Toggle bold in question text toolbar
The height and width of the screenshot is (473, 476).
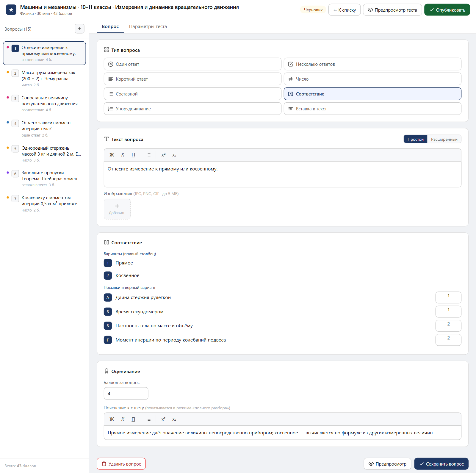pos(112,155)
